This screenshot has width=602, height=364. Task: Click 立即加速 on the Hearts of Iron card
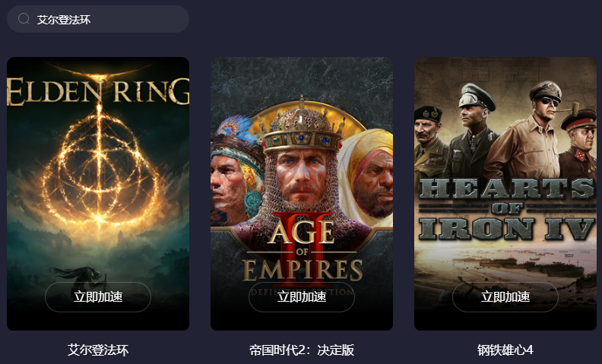tap(505, 297)
